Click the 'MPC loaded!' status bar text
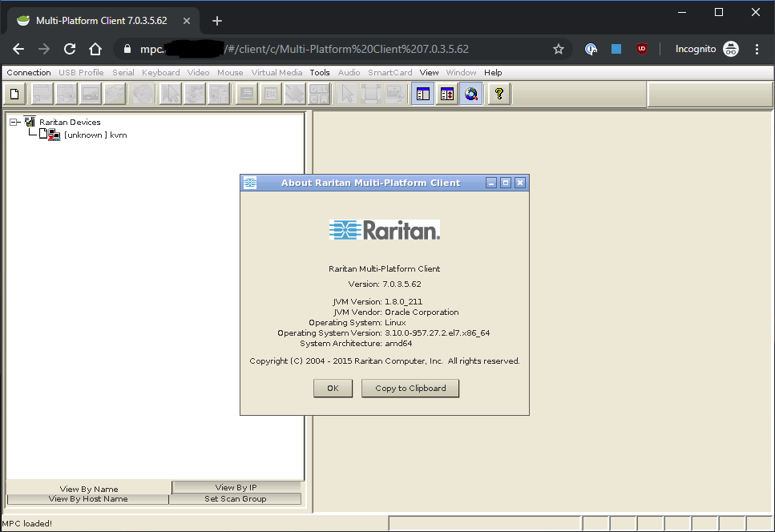The image size is (775, 532). coord(26,524)
